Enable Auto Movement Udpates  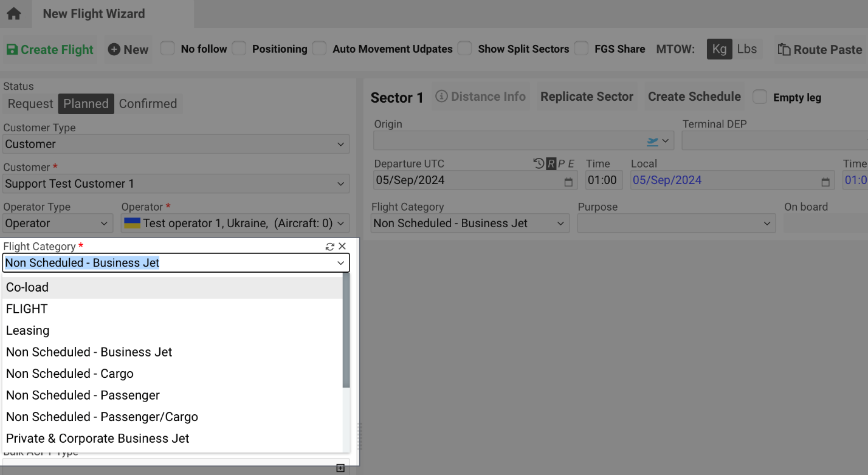[319, 47]
